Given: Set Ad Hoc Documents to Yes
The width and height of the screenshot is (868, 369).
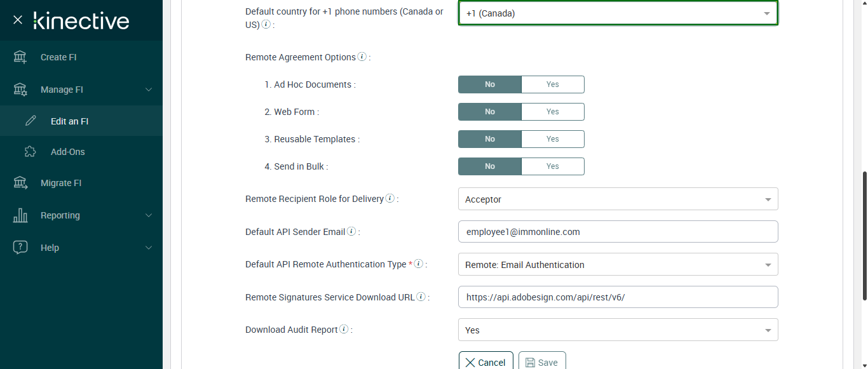Looking at the screenshot, I should (x=552, y=84).
